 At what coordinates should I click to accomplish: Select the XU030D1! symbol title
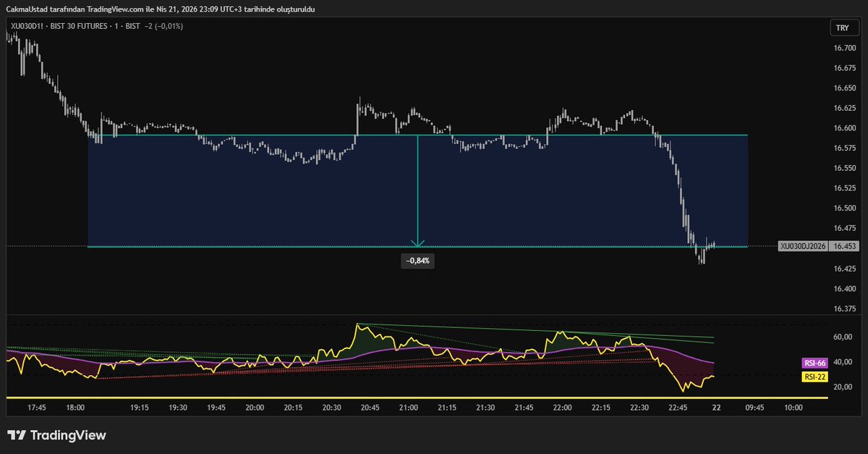click(x=26, y=26)
